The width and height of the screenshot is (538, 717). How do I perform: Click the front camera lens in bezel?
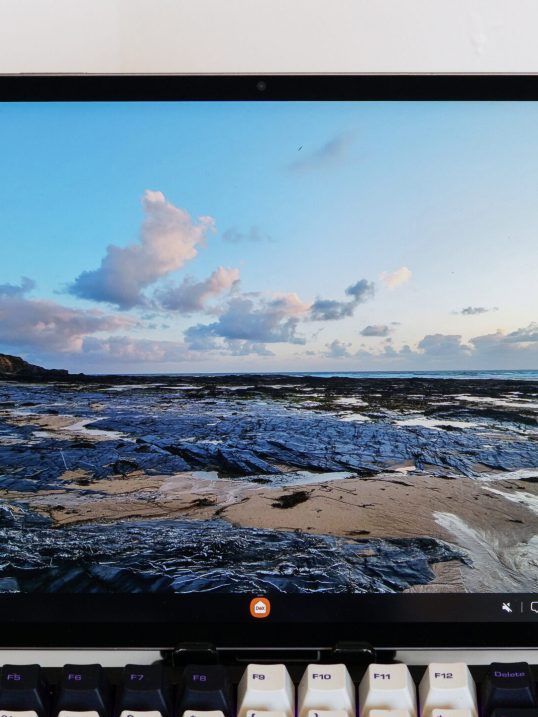click(x=261, y=86)
